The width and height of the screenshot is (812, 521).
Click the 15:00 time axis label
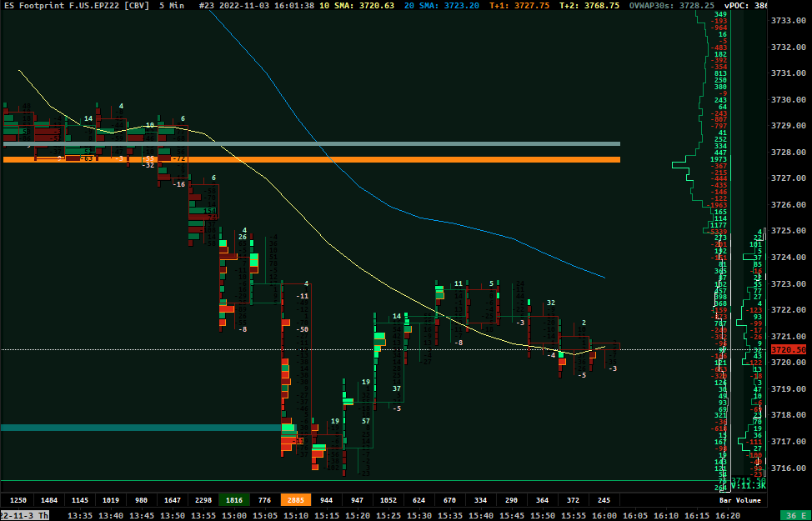click(x=234, y=515)
